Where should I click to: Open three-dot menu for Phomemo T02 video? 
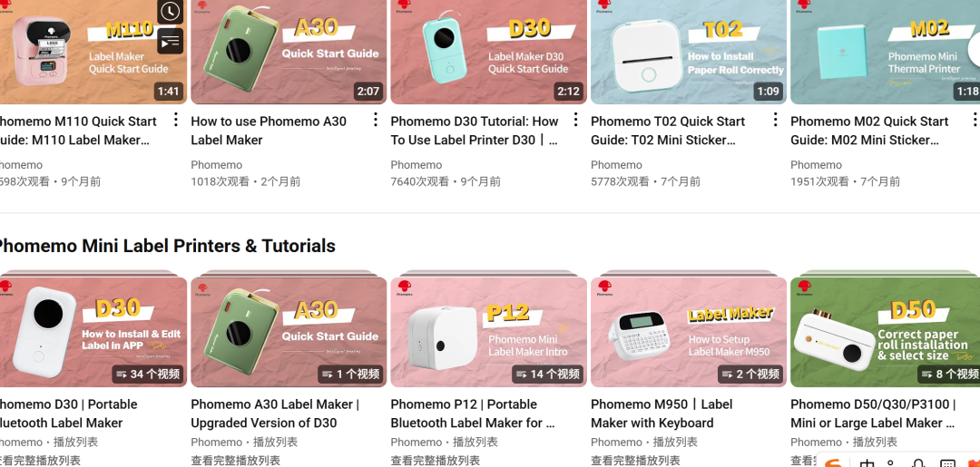point(776,120)
